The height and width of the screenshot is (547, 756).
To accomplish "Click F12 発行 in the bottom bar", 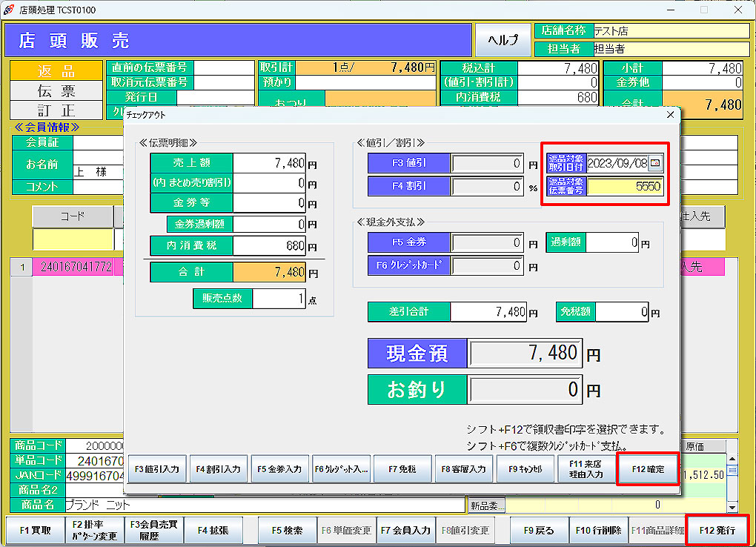I will click(716, 531).
